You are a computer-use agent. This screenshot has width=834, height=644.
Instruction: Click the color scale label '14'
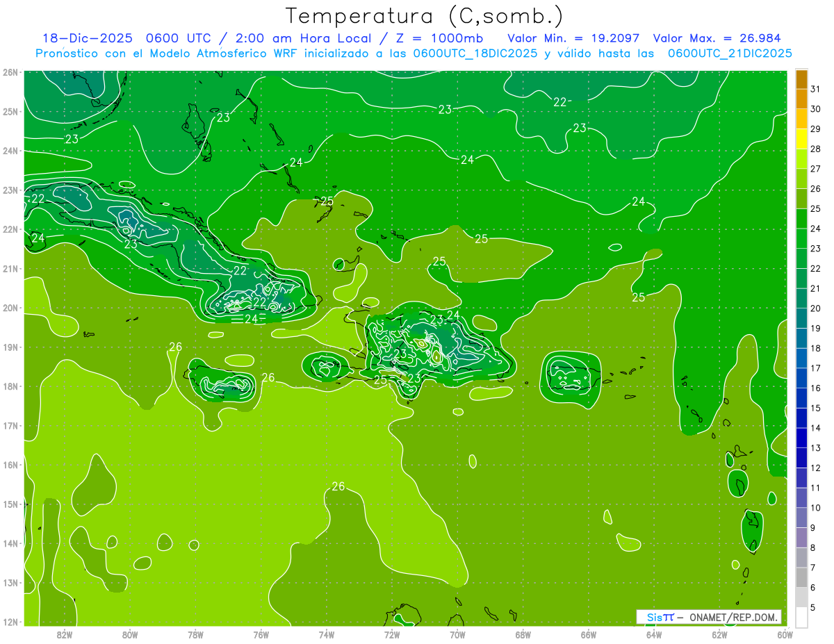pyautogui.click(x=816, y=428)
